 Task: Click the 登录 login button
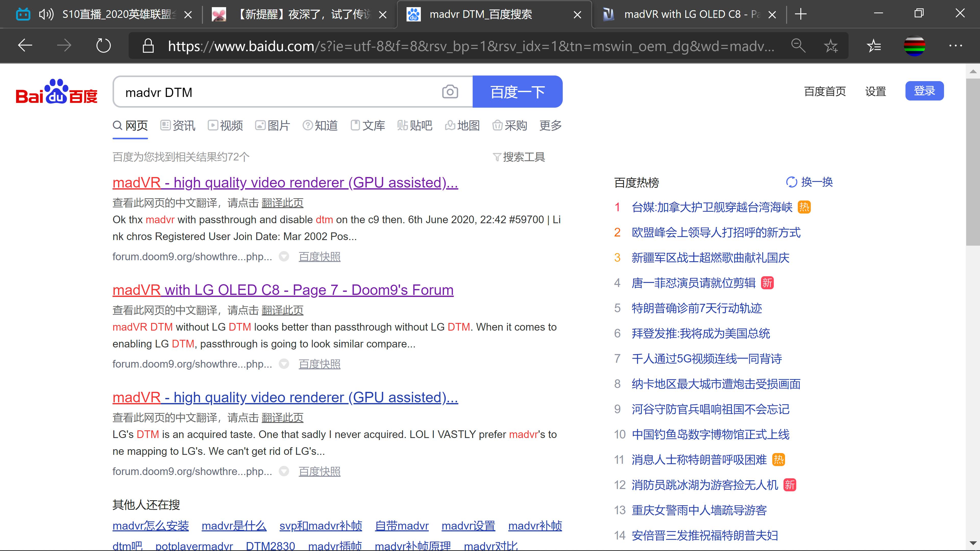[x=924, y=91]
